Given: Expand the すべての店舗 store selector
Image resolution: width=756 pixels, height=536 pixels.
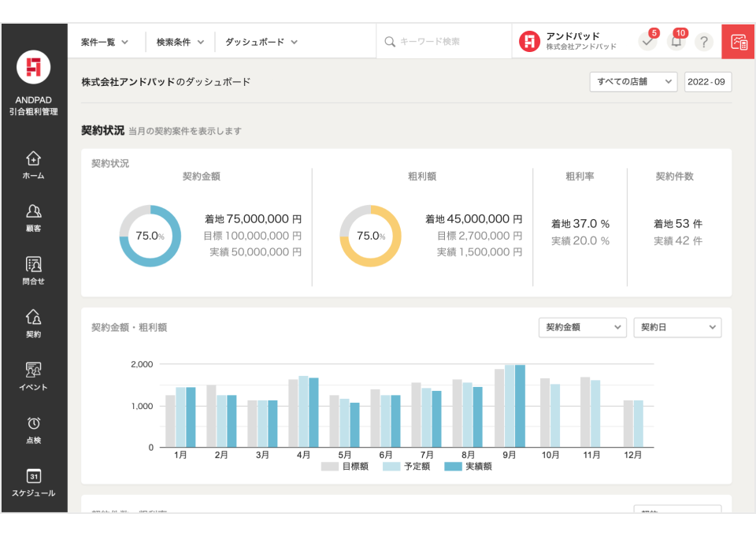Looking at the screenshot, I should 633,81.
